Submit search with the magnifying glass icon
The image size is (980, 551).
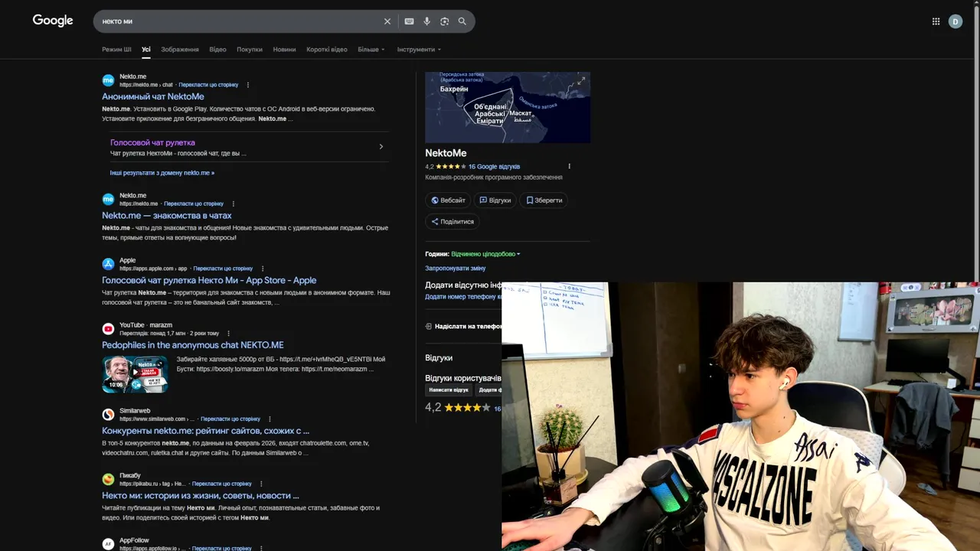462,21
